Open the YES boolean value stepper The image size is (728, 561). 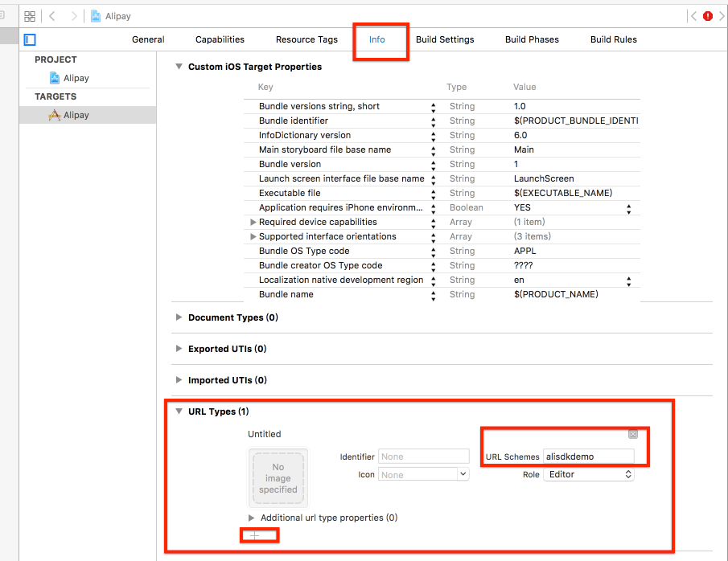pos(628,209)
